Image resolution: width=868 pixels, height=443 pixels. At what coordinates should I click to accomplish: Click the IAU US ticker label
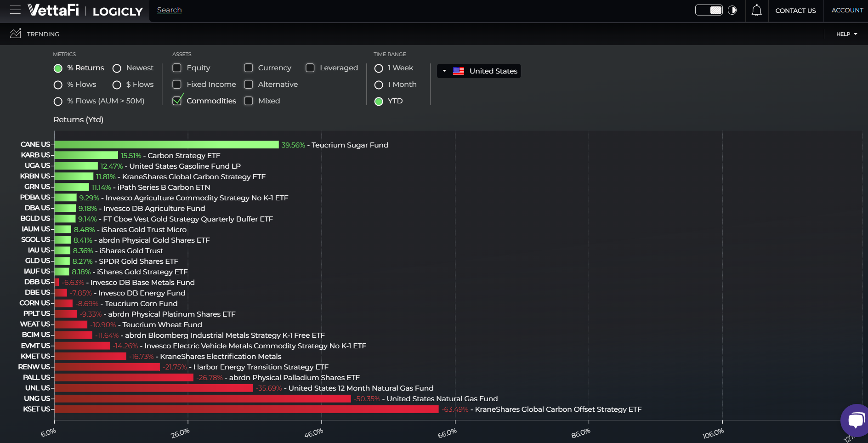point(39,250)
